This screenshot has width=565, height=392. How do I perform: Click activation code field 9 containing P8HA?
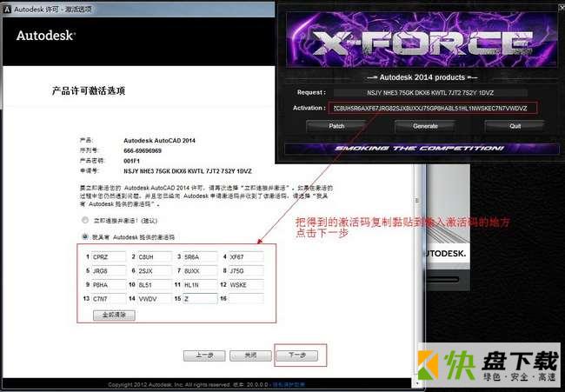click(x=109, y=284)
